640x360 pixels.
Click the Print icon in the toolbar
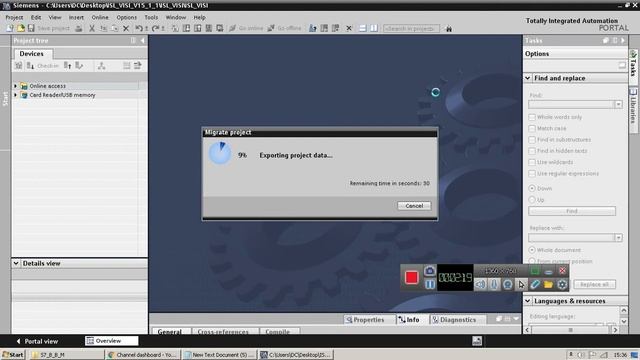pyautogui.click(x=79, y=29)
